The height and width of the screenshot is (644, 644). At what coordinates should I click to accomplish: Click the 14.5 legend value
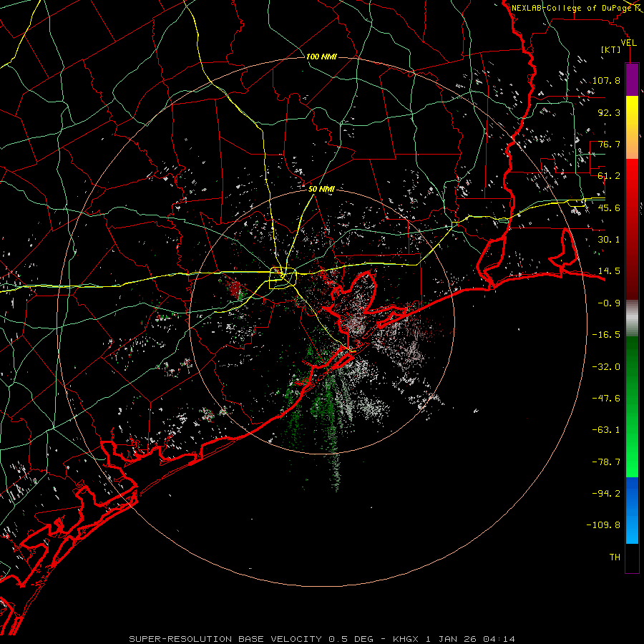coord(609,271)
